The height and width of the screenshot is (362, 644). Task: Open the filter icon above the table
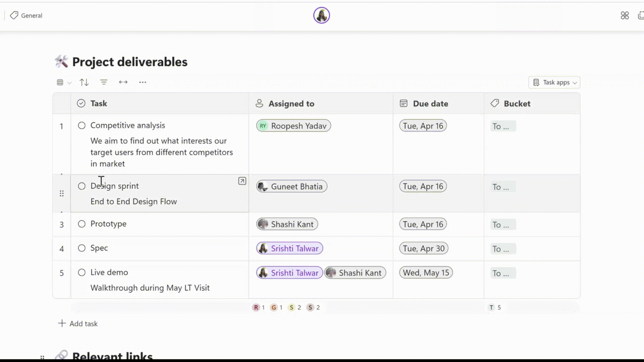pos(104,82)
